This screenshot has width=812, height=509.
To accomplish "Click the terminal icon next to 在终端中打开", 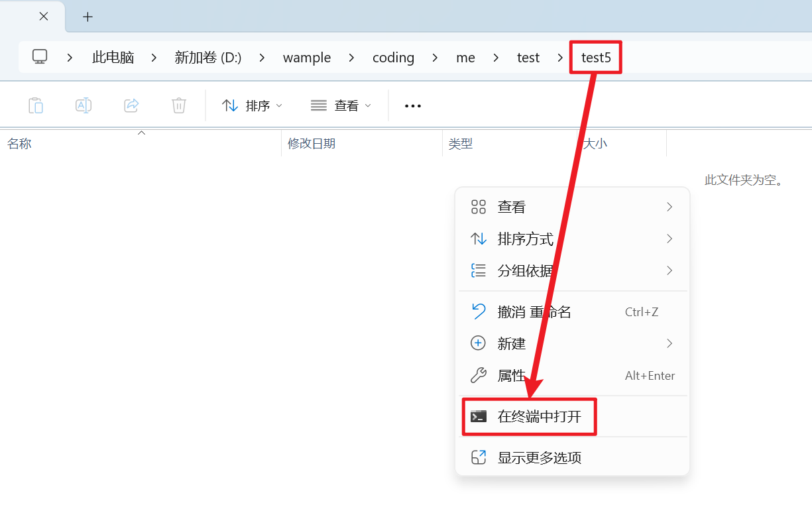I will (479, 416).
